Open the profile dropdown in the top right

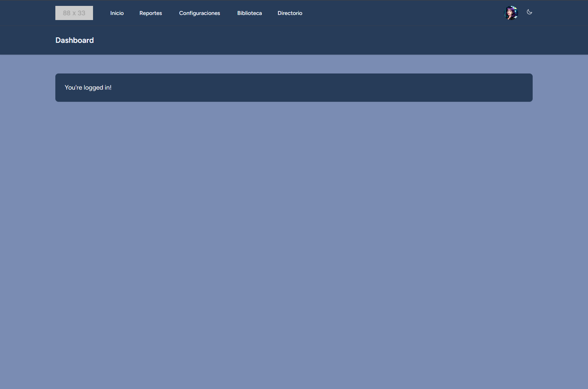point(511,12)
